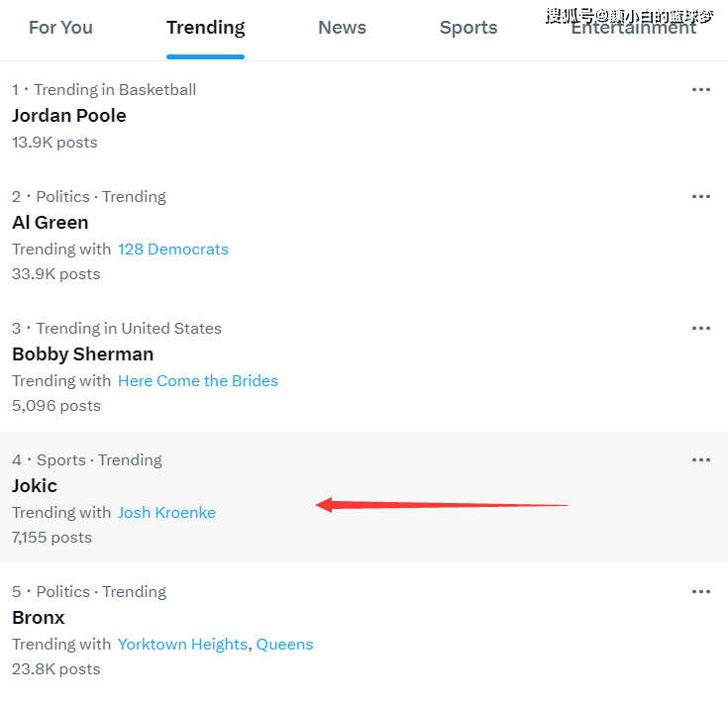728x705 pixels.
Task: View the Bobby Sherman trending topic
Action: coord(82,354)
